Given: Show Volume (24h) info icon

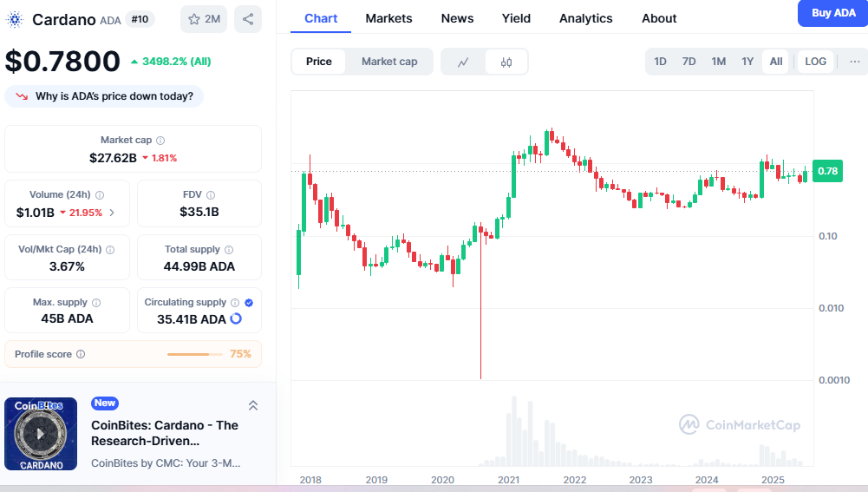Looking at the screenshot, I should pos(100,195).
